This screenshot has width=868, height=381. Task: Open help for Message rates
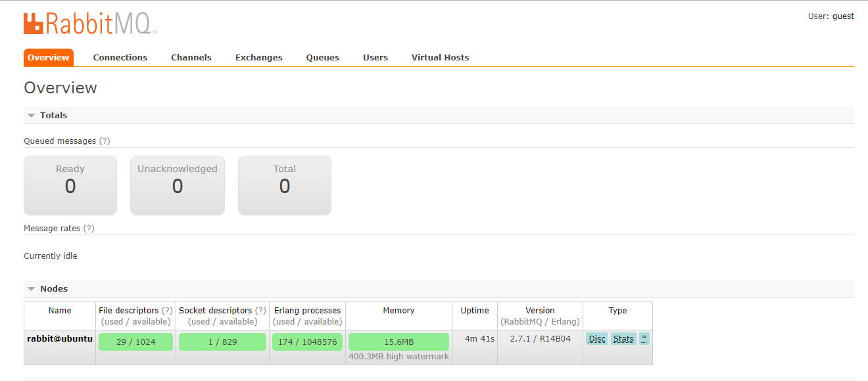[89, 229]
